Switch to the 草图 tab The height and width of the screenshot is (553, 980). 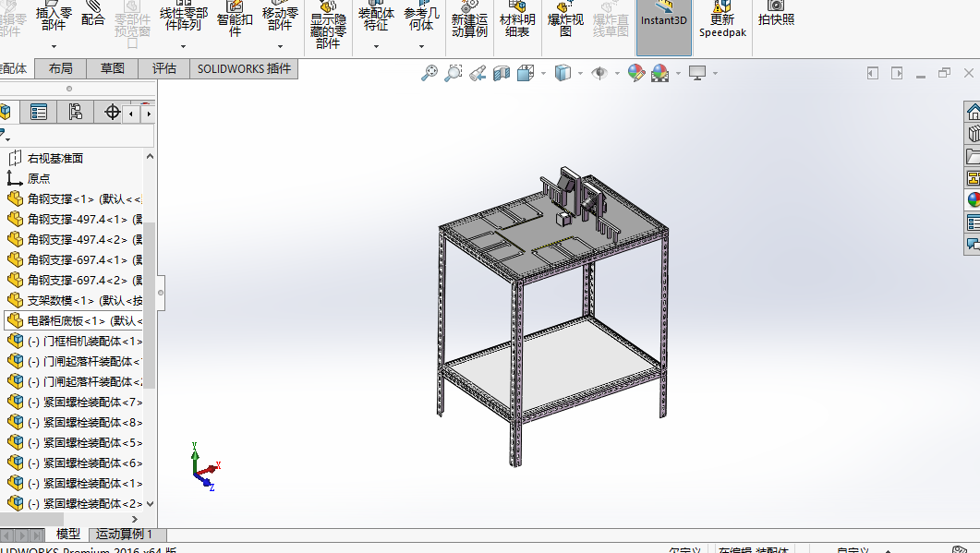(x=113, y=68)
